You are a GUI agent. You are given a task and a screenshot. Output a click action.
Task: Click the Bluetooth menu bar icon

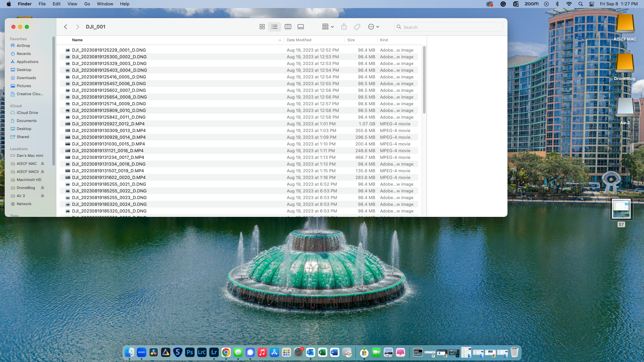tap(557, 4)
